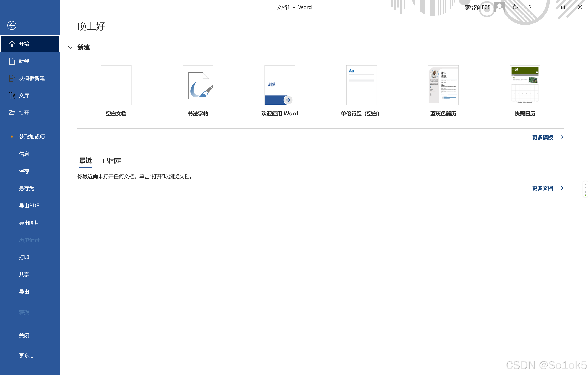
Task: Click the 从模板新建 document icon
Action: (x=12, y=78)
